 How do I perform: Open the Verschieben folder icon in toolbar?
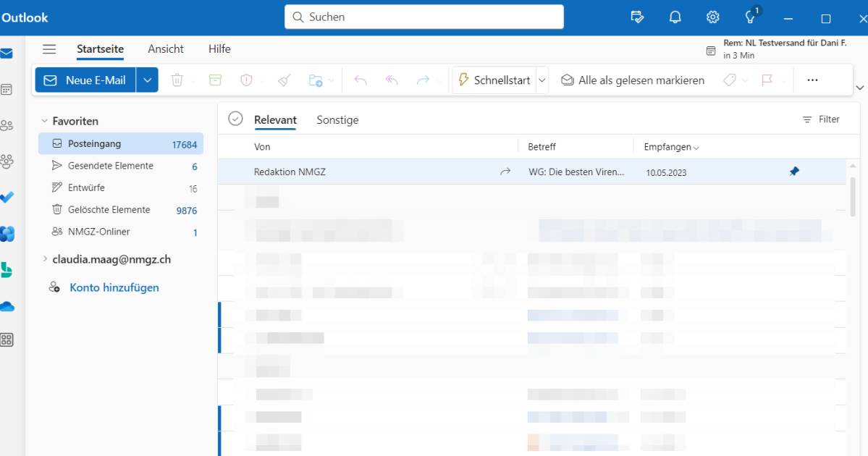pyautogui.click(x=317, y=80)
